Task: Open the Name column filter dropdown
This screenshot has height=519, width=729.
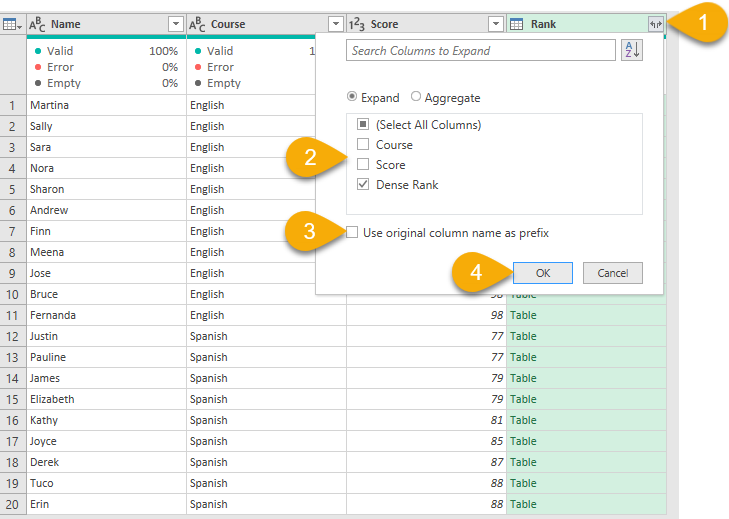Action: tap(175, 24)
